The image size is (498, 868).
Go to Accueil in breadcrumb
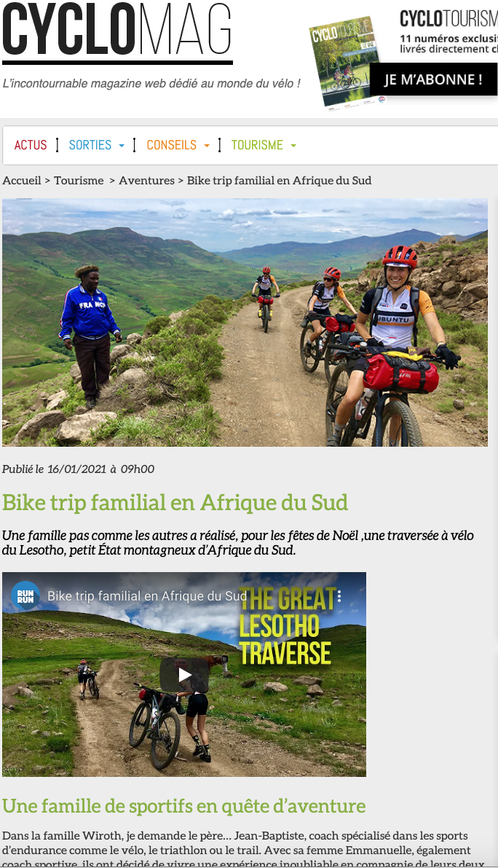[22, 181]
